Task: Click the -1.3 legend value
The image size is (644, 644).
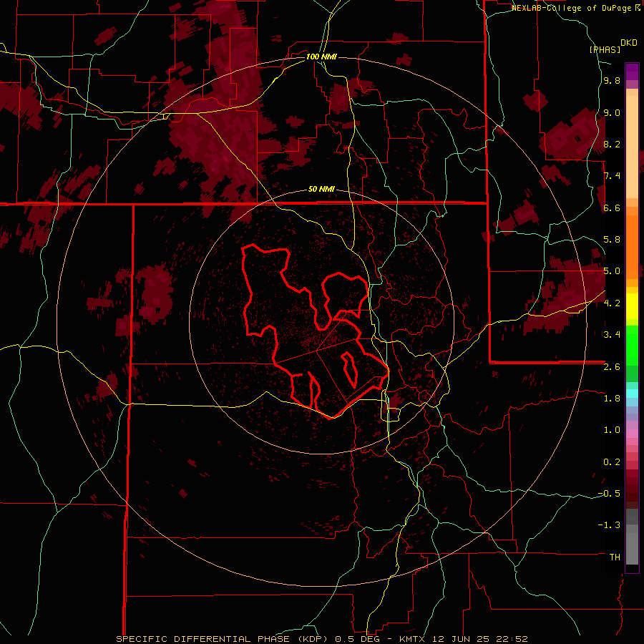Action: coord(609,525)
